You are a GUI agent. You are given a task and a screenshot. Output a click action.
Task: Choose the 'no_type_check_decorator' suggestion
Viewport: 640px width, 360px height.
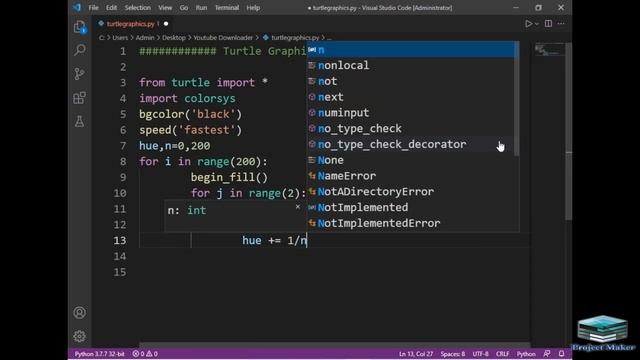410,144
